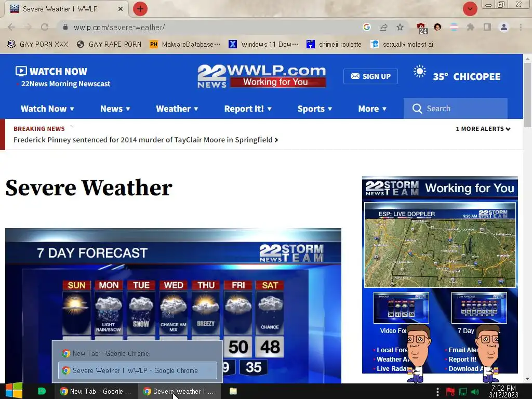Open Chrome three-dot menu
This screenshot has width=532, height=399.
[x=521, y=27]
